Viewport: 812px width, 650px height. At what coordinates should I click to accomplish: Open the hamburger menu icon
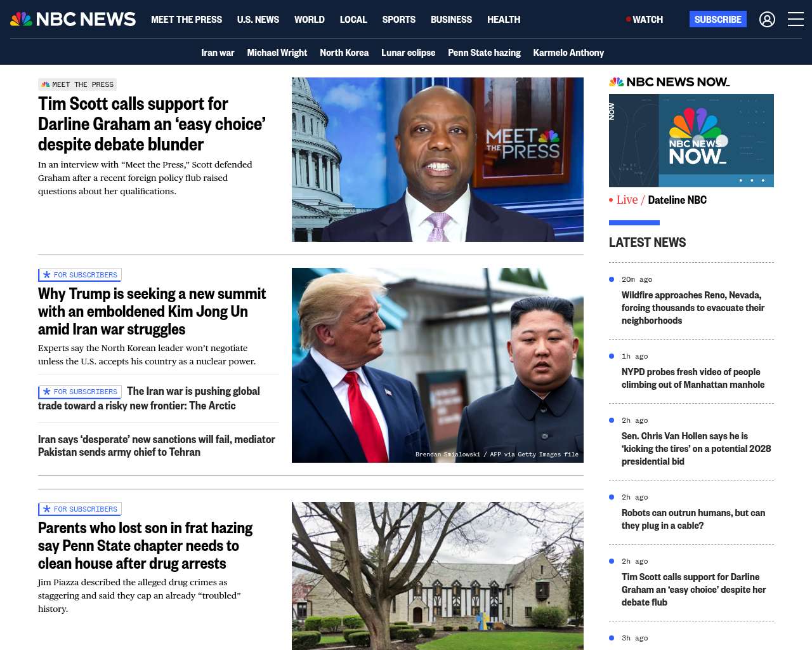pyautogui.click(x=796, y=20)
